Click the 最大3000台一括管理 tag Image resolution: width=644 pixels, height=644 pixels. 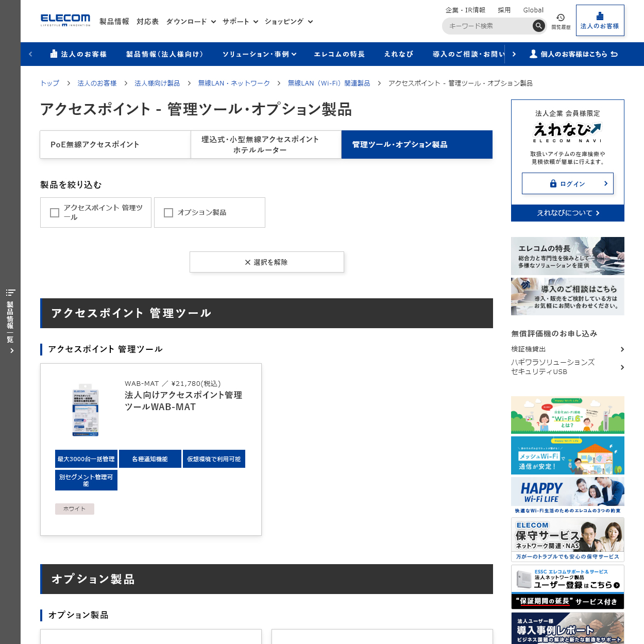tap(86, 459)
